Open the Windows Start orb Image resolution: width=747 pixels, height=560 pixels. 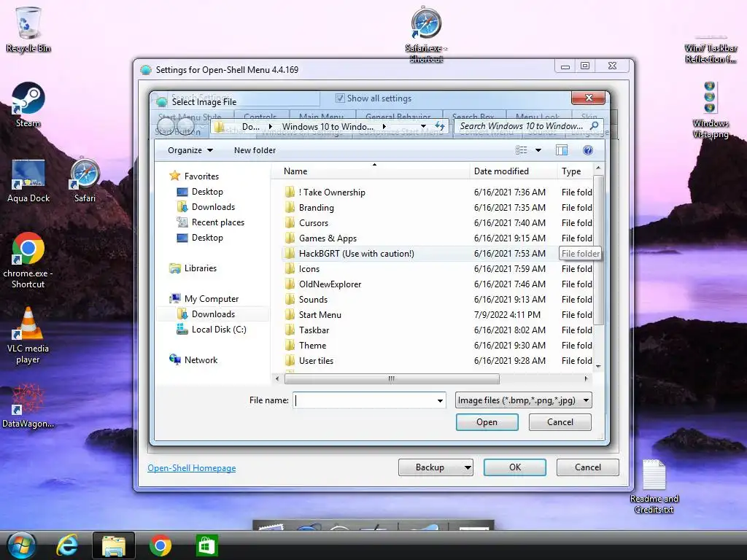tap(21, 545)
